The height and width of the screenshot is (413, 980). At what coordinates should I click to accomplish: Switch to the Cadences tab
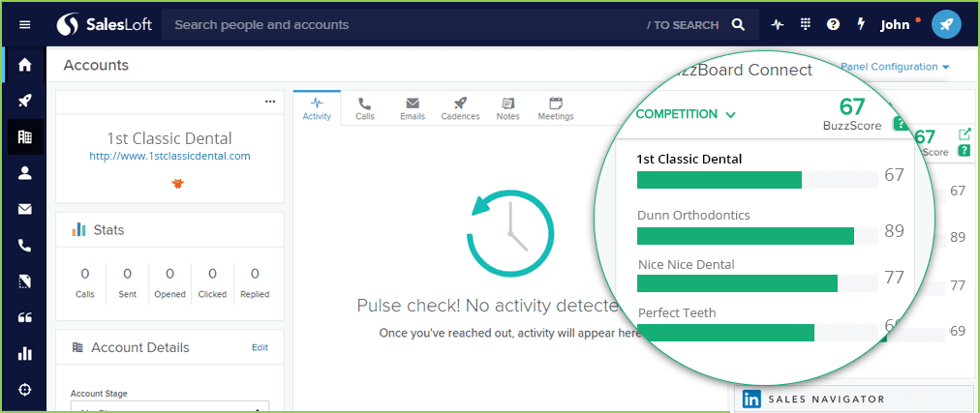click(461, 108)
